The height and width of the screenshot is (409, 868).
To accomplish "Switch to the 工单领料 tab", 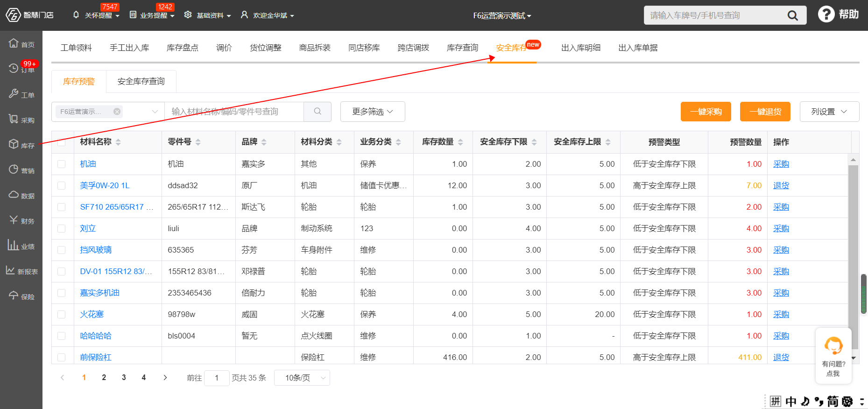I will coord(77,48).
